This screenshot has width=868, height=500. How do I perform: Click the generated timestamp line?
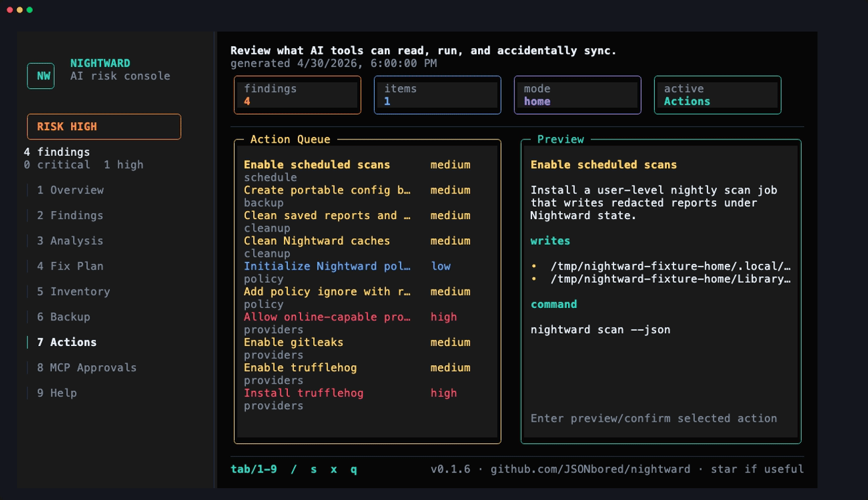point(333,63)
